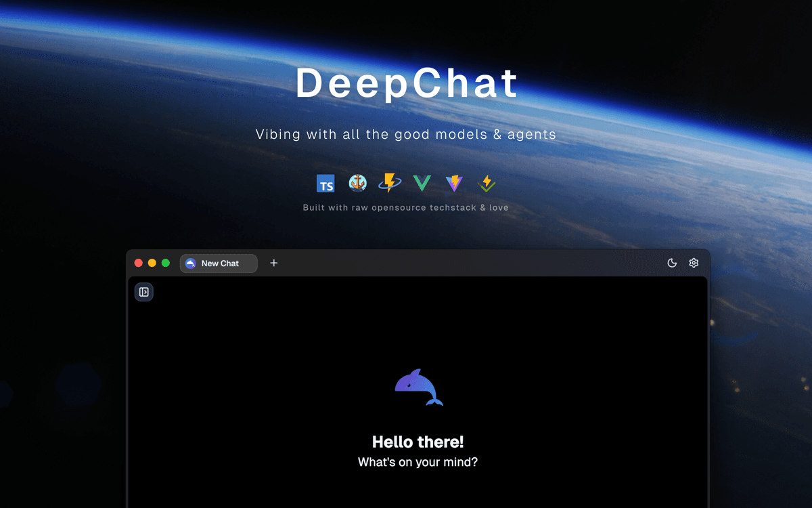Click the lightning bolt with orbit ring icon

(x=390, y=183)
